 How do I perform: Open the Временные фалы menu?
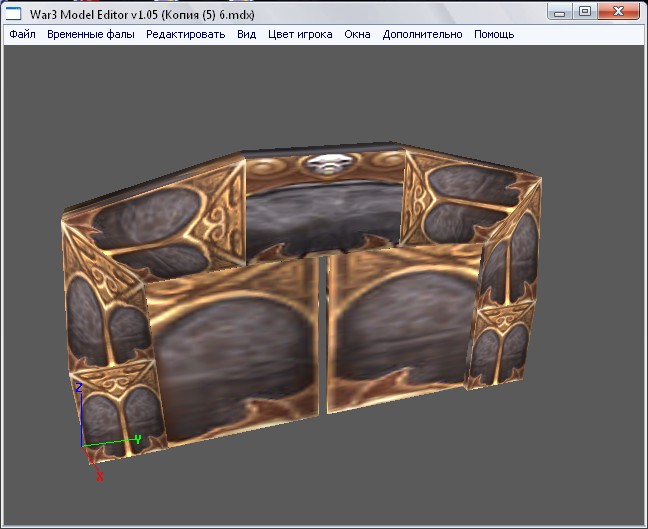91,34
